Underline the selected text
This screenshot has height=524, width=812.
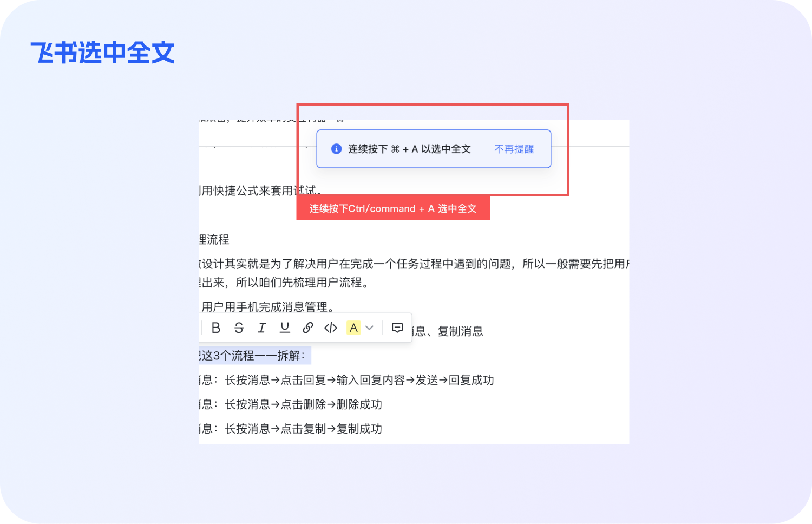285,327
